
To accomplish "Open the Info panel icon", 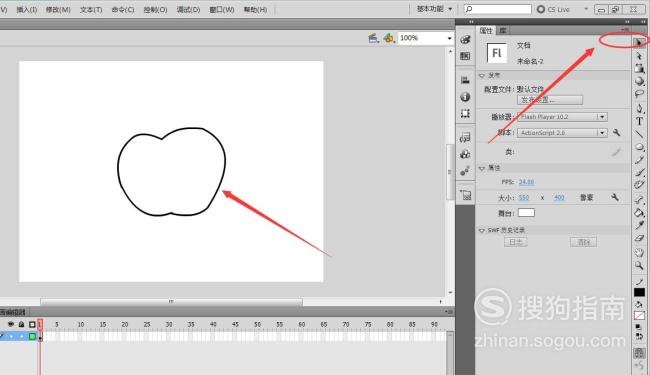I will (465, 97).
